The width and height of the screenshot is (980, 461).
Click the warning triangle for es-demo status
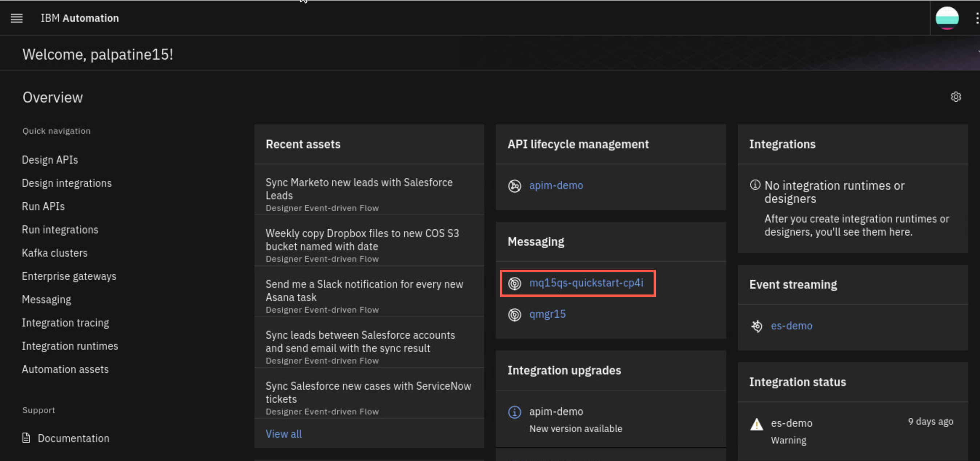pos(756,424)
